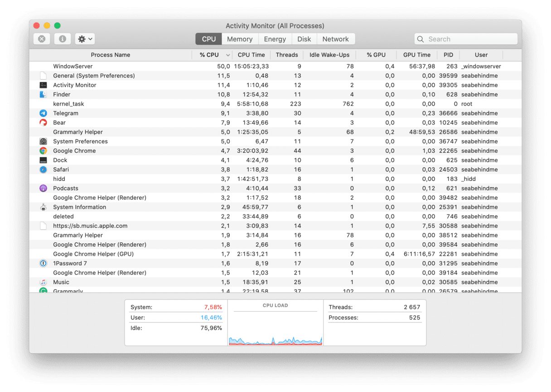The image size is (551, 392).
Task: Click the Bear app icon
Action: [43, 122]
